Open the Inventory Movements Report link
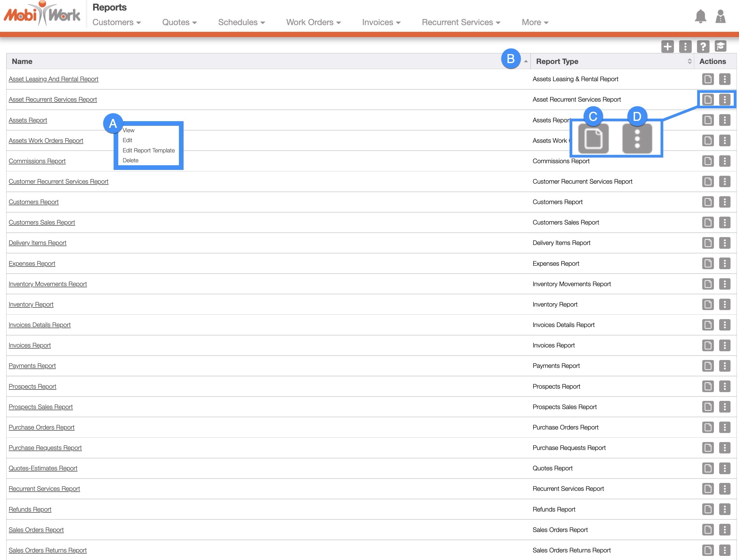The height and width of the screenshot is (560, 739). pyautogui.click(x=48, y=284)
